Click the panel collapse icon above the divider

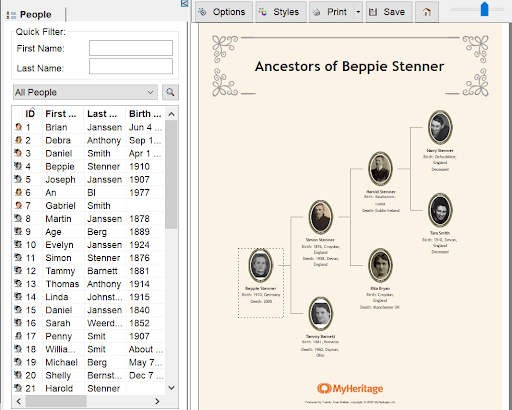point(185,3)
